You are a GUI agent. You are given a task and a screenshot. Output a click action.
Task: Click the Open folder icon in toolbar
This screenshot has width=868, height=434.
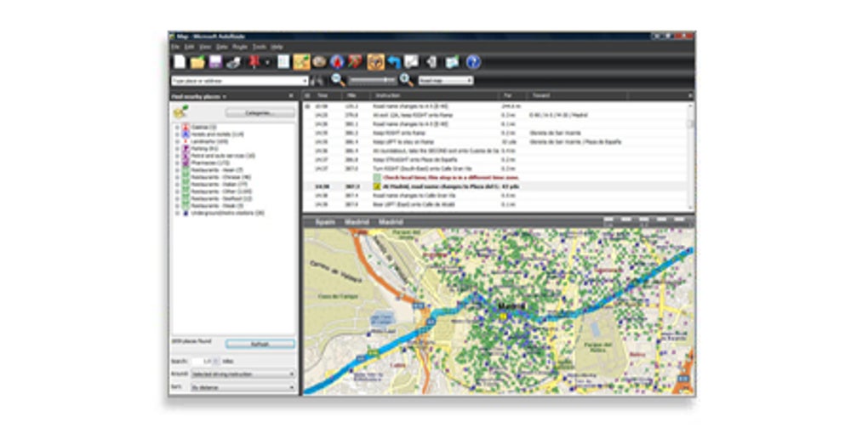[197, 61]
